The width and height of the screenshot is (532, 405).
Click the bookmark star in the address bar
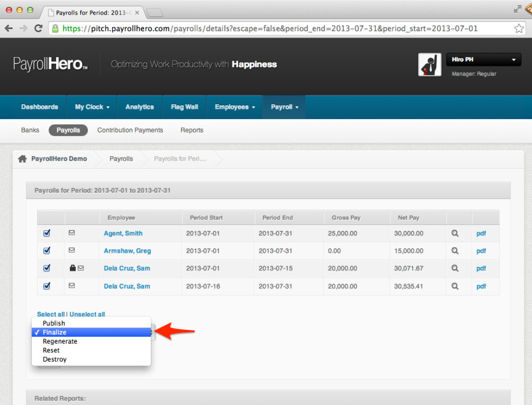tap(519, 27)
